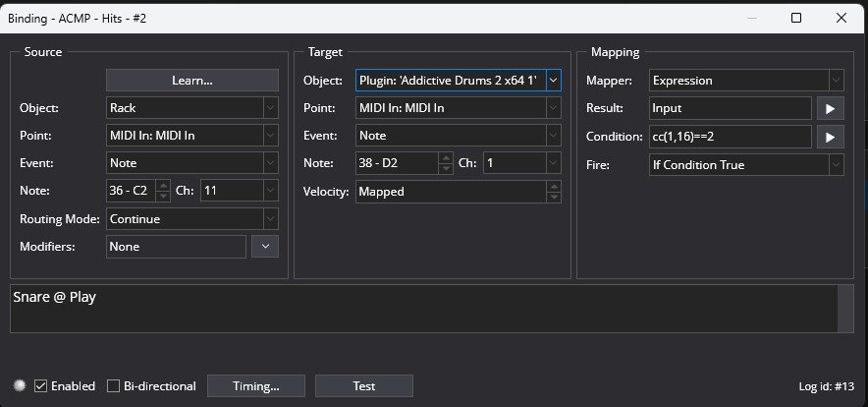Image resolution: width=868 pixels, height=407 pixels.
Task: Click the play arrow beside Result field
Action: (831, 109)
